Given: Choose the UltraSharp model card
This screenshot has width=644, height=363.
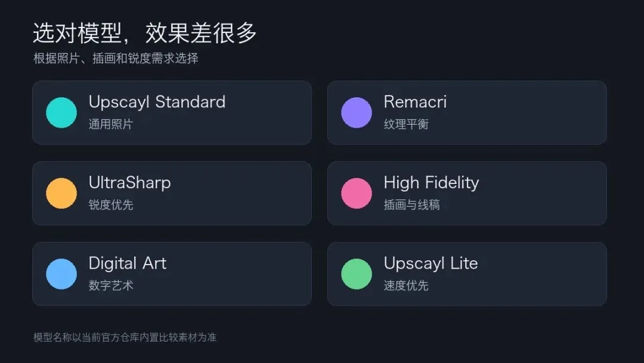Looking at the screenshot, I should (x=172, y=193).
